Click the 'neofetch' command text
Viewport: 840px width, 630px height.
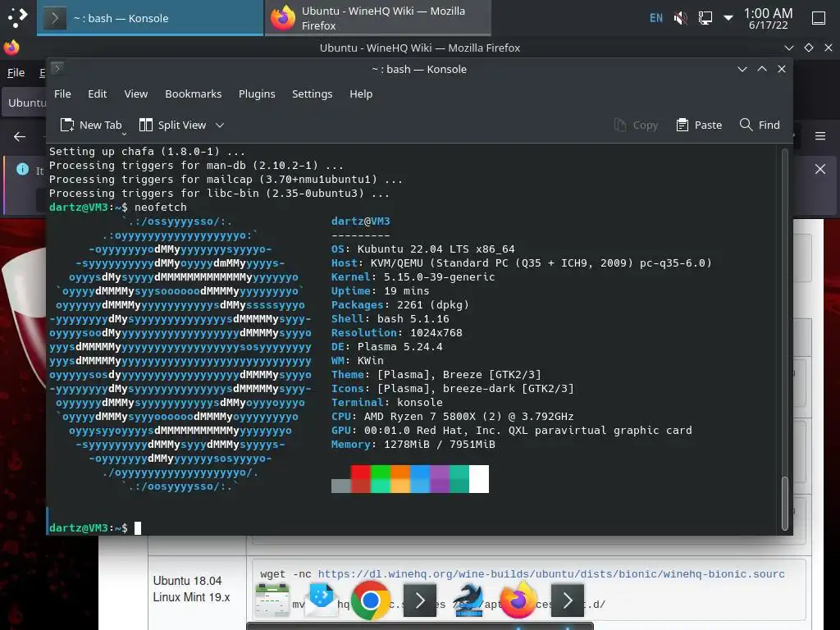[161, 208]
